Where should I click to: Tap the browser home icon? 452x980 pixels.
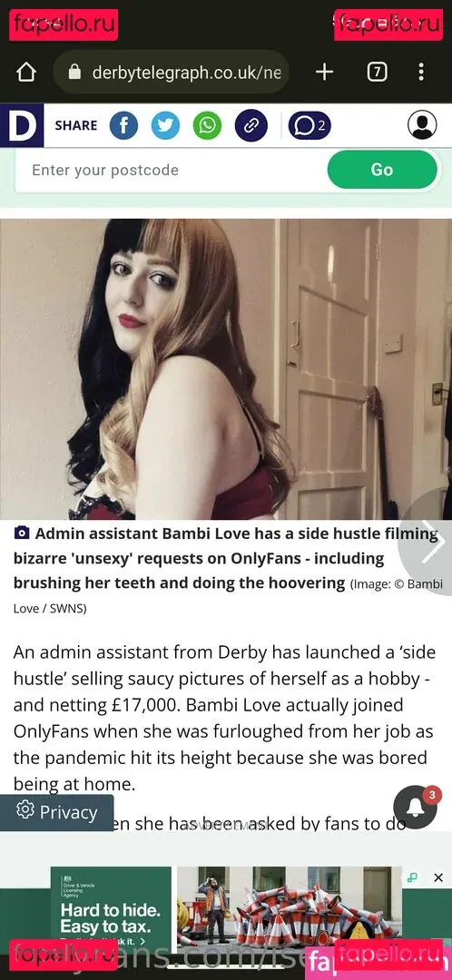(25, 73)
